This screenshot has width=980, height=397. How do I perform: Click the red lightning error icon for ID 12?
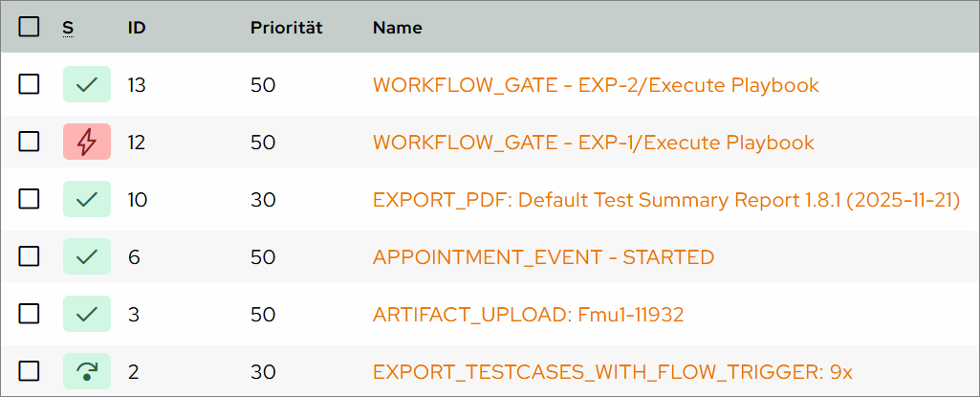tap(87, 142)
